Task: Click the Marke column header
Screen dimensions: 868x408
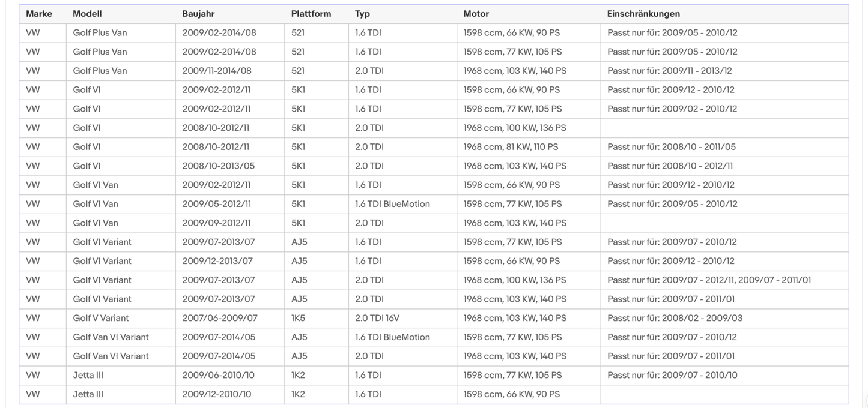Action: (x=39, y=14)
